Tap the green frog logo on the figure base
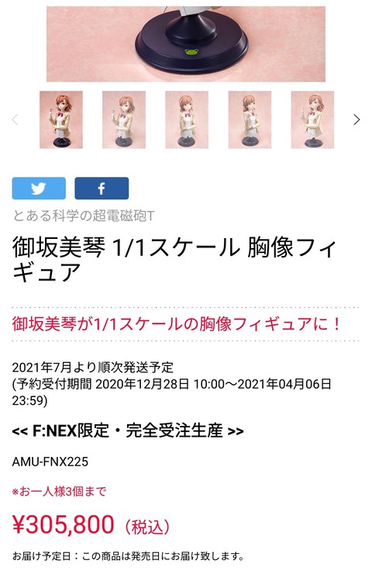The image size is (372, 588). click(x=191, y=52)
